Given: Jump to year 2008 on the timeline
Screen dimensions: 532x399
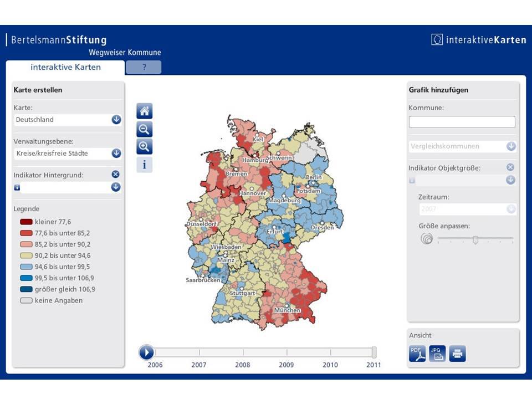Looking at the screenshot, I should (x=243, y=365).
